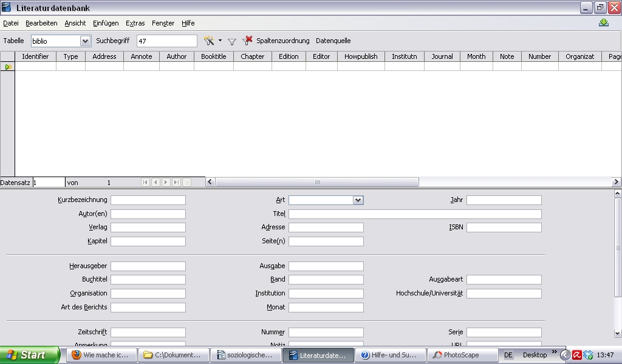
Task: Go to the previous record
Action: (155, 181)
